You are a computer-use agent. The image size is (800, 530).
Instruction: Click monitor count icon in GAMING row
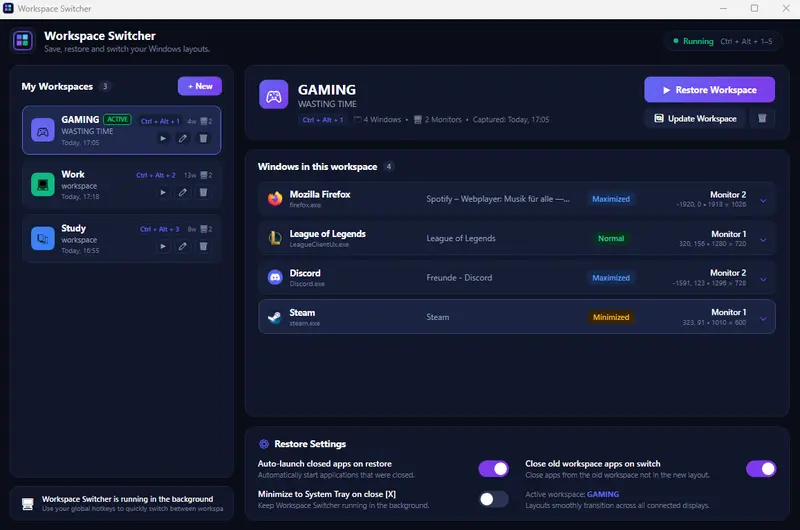coord(204,121)
